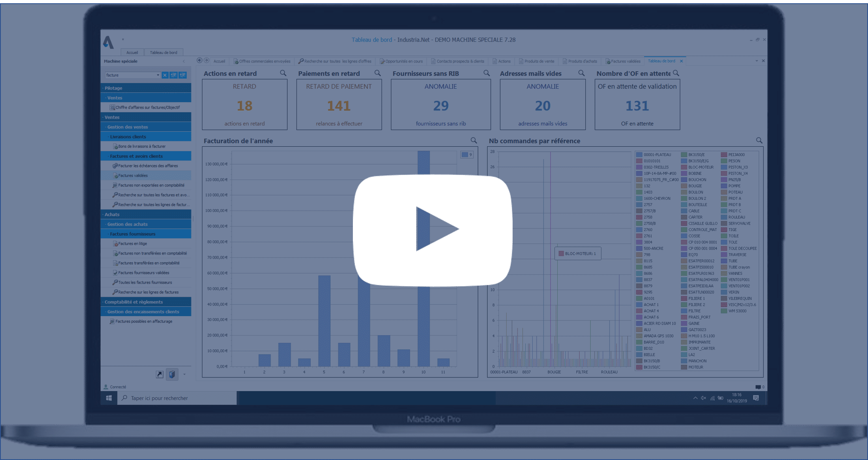
Task: Switch to the Accueil ribbon tab
Action: tap(132, 52)
